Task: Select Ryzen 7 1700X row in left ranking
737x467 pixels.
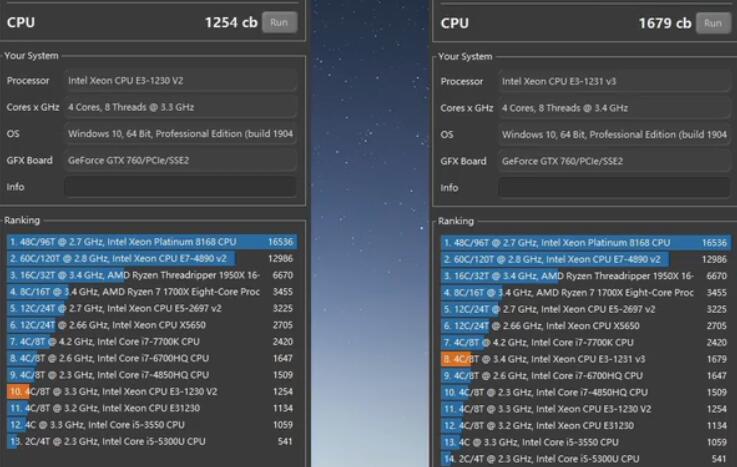Action: pyautogui.click(x=151, y=292)
